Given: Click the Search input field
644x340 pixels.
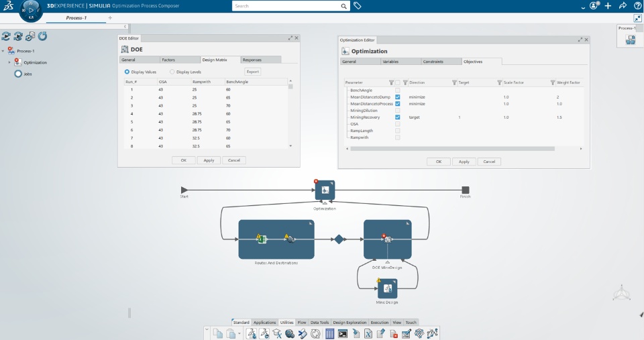Looking at the screenshot, I should (x=286, y=6).
